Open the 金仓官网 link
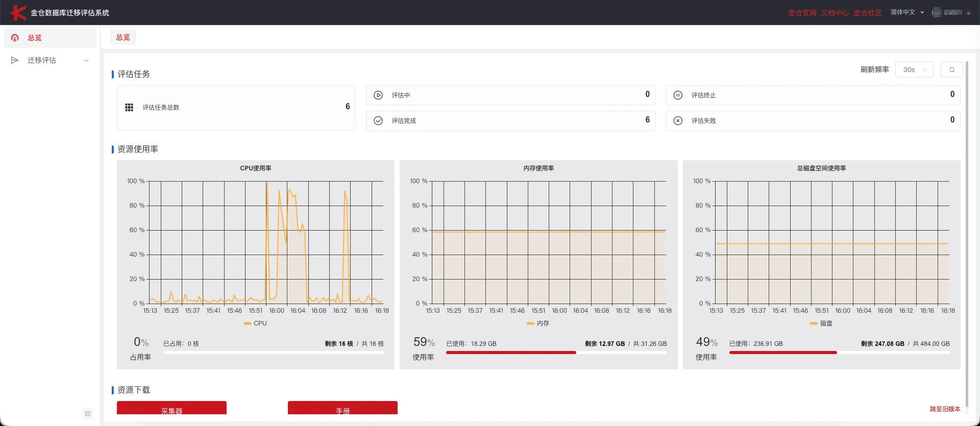 coord(802,13)
